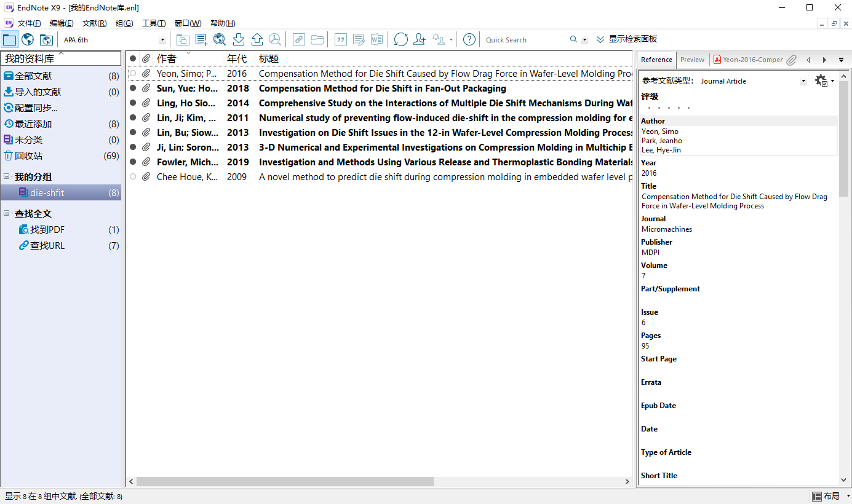852x504 pixels.
Task: Click the Journal field value Micromachines
Action: click(x=667, y=229)
